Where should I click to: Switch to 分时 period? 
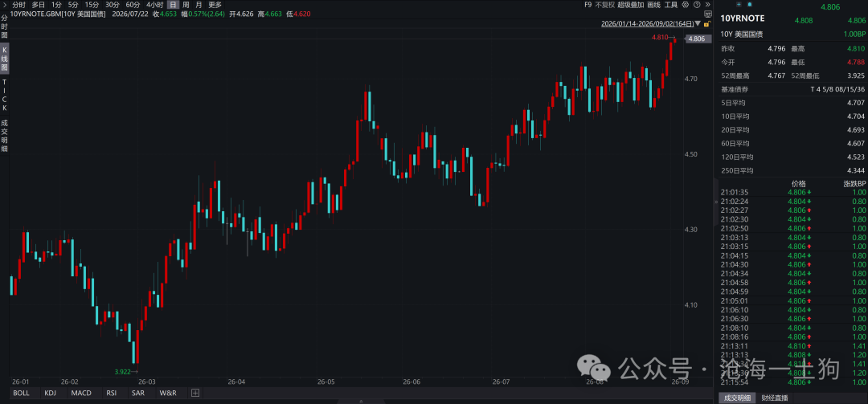point(18,5)
